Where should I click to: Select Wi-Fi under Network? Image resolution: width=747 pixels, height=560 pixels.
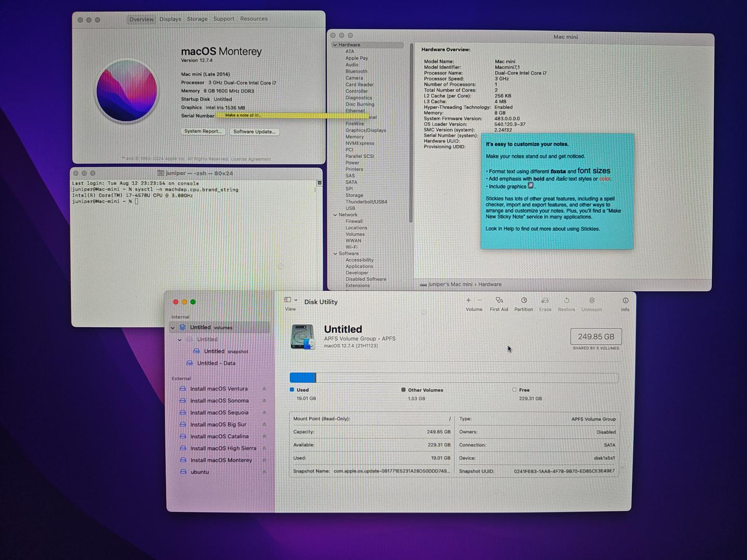coord(351,247)
